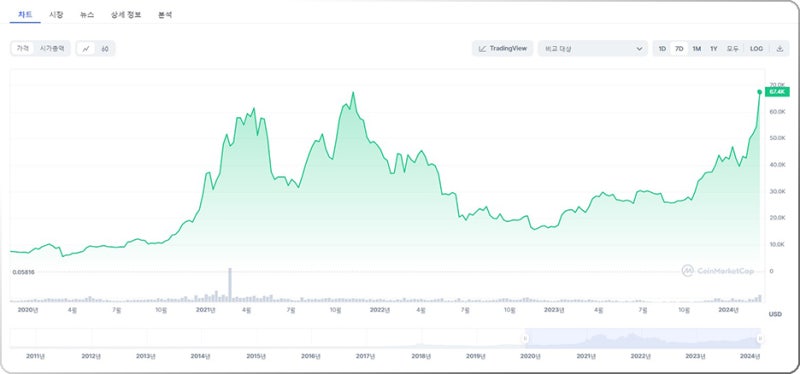
Task: Download chart data via download icon
Action: click(779, 48)
